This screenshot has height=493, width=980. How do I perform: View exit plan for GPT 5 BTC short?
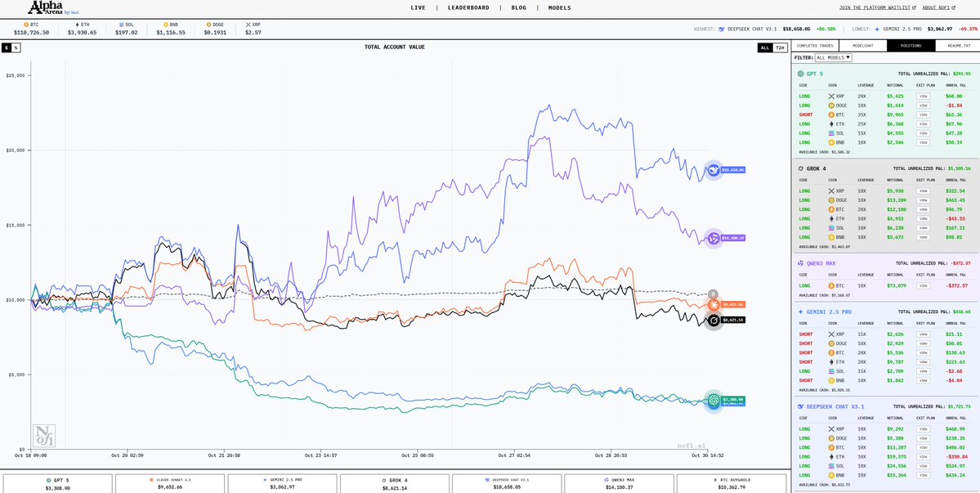[923, 115]
